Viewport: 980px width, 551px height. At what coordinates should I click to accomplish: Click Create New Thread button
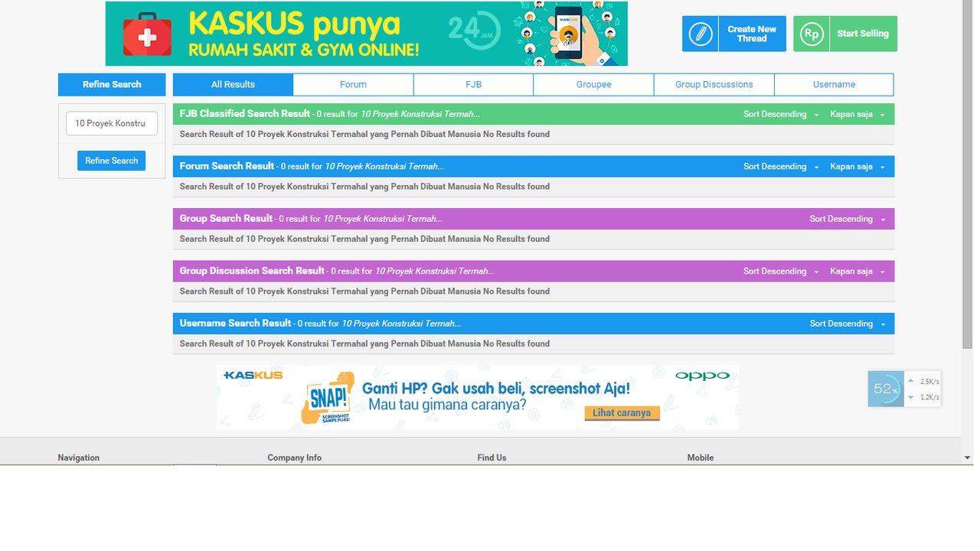[734, 34]
